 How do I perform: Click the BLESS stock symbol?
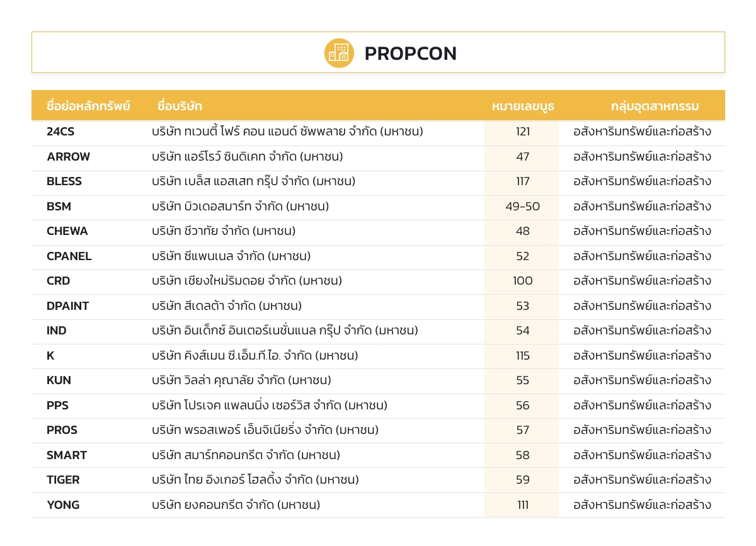64,181
